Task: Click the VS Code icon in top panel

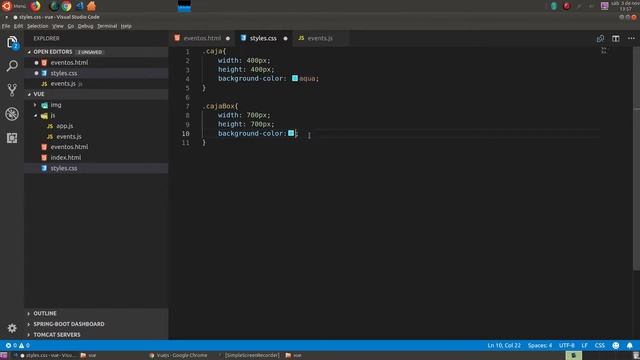Action: pos(80,6)
